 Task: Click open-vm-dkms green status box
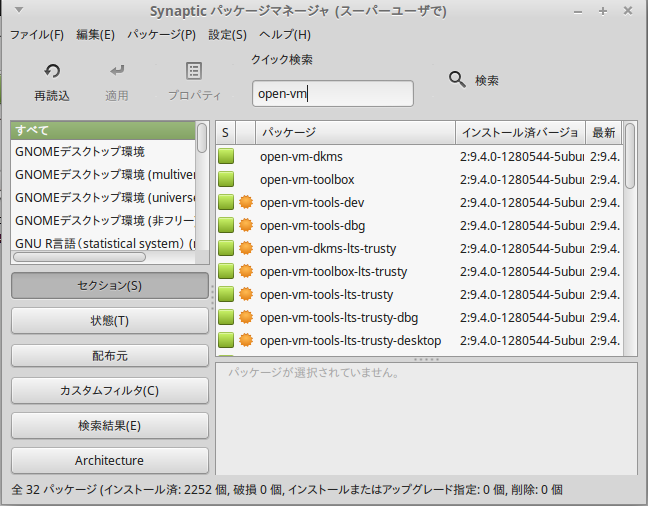coord(226,157)
